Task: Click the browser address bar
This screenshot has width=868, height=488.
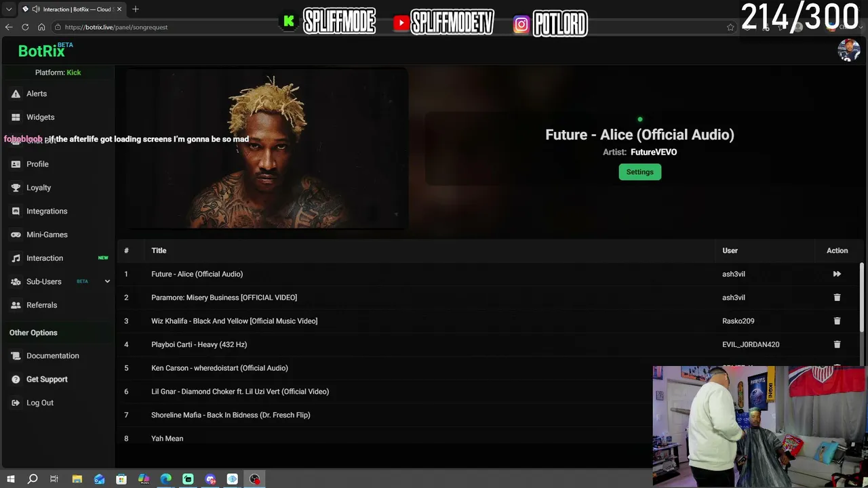Action: point(387,27)
